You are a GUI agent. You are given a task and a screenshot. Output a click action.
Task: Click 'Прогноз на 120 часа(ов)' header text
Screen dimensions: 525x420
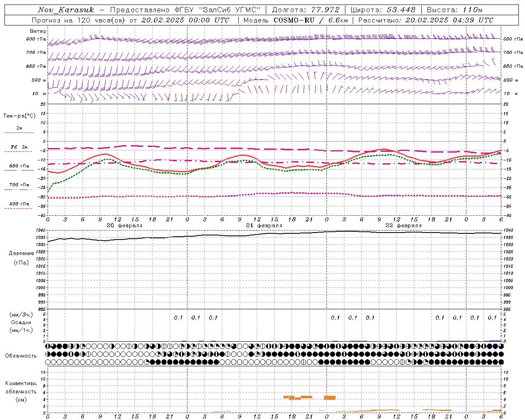point(79,20)
